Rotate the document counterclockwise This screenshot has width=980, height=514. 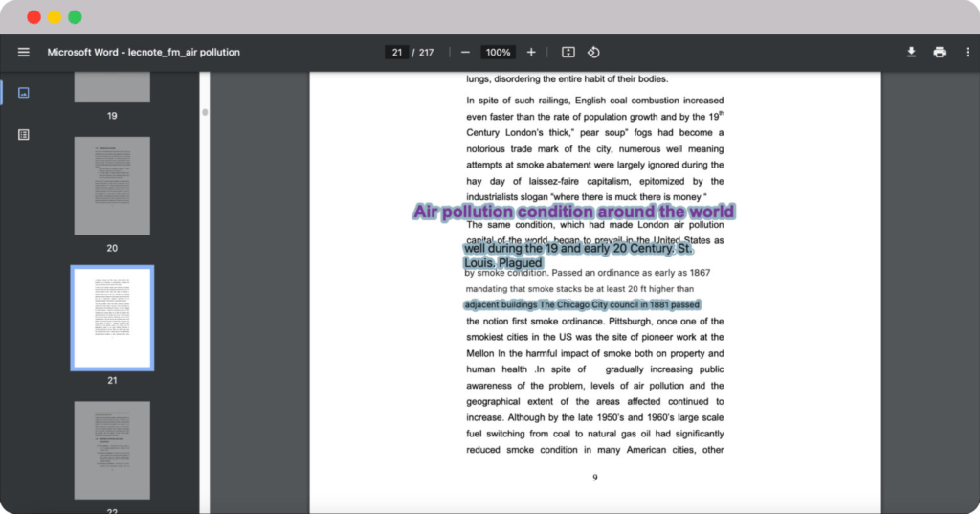coord(593,52)
